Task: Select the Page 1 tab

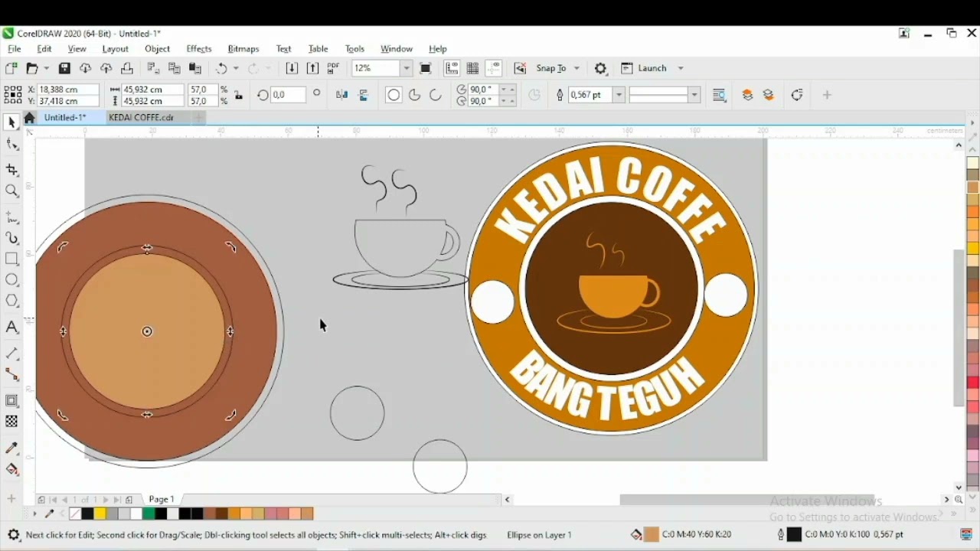Action: [162, 500]
